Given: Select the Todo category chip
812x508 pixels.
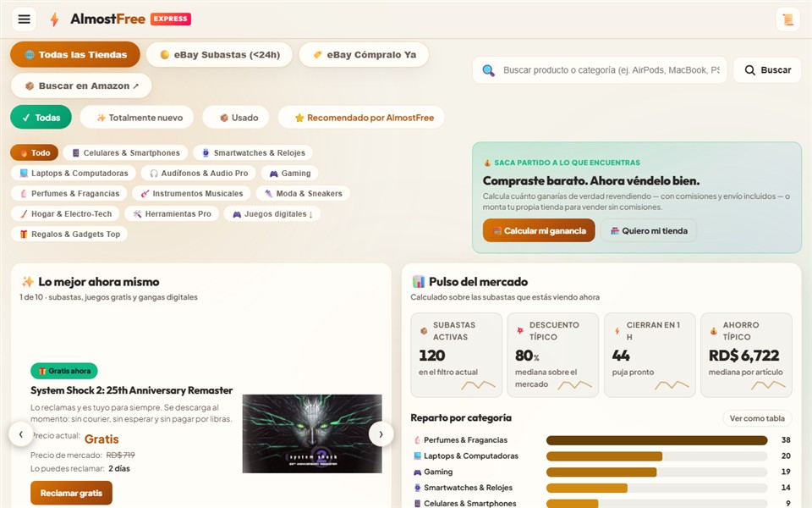Looking at the screenshot, I should click(34, 153).
